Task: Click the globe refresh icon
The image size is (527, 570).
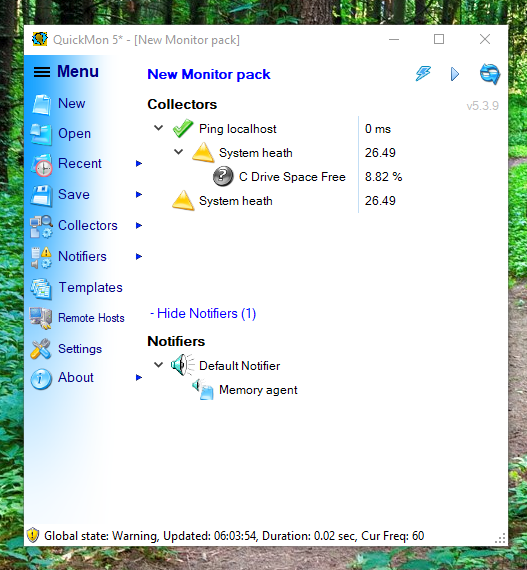Action: point(490,74)
